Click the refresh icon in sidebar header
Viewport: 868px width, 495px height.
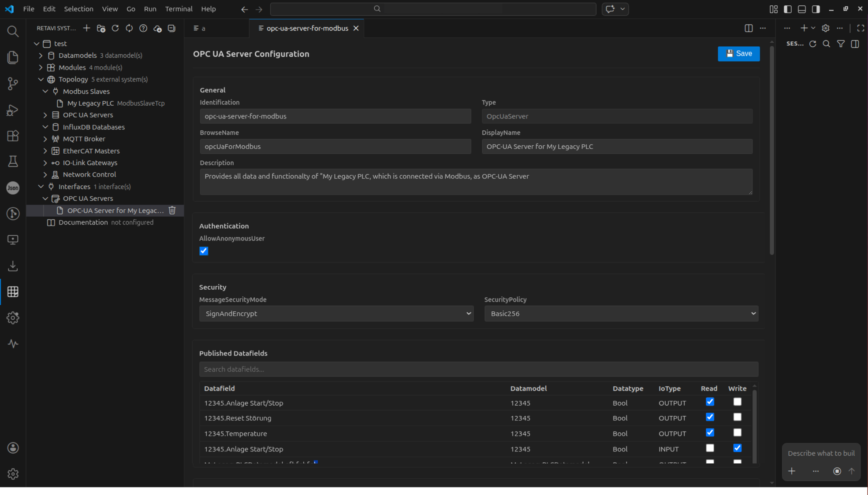pos(115,28)
